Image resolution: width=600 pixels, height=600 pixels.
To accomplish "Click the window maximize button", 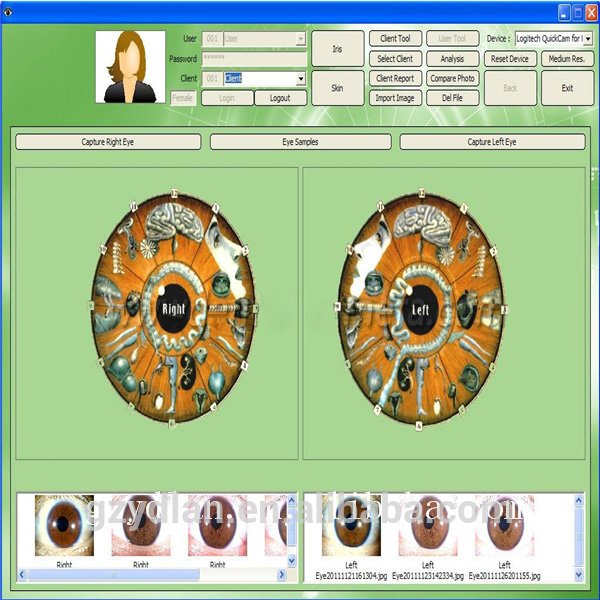I will click(x=578, y=13).
